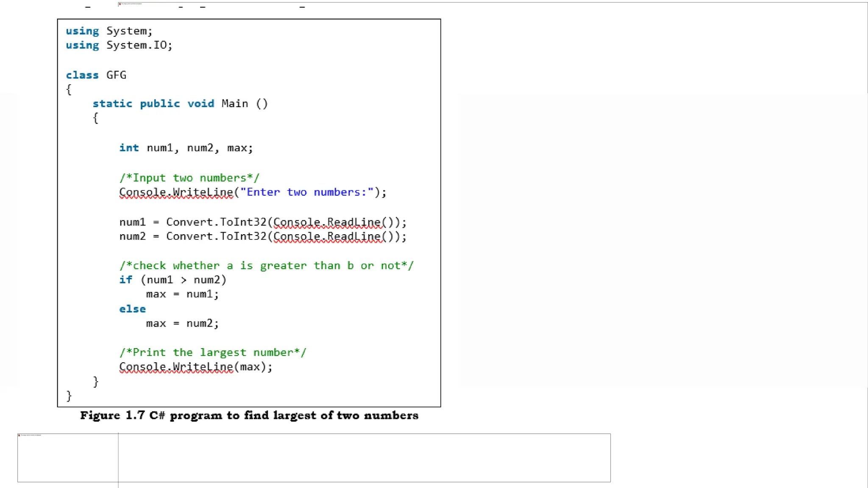Click the 'check whether a is greater' comment

pos(266,266)
